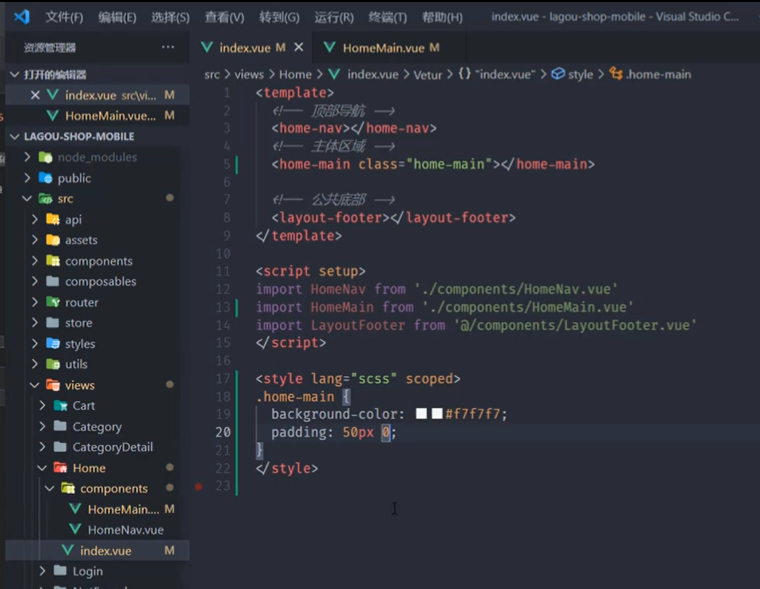Select index.vue in the Home folder tree
Image resolution: width=760 pixels, height=589 pixels.
click(x=97, y=551)
